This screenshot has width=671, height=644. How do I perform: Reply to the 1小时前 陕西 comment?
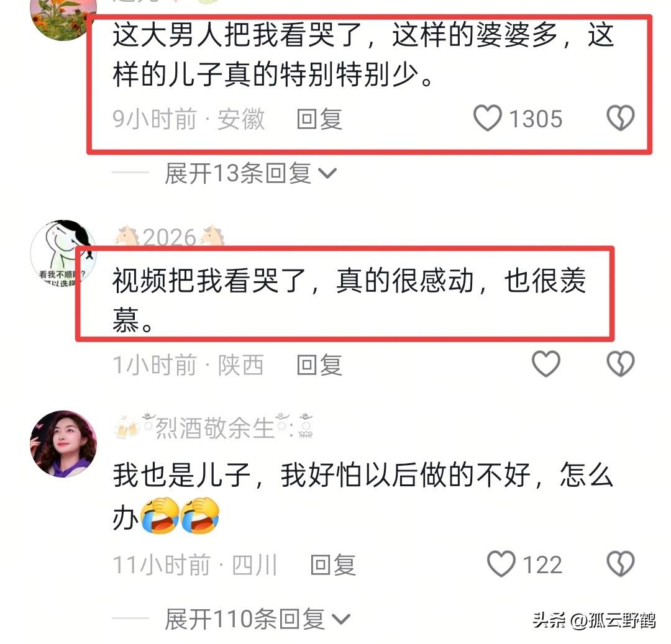coord(319,365)
